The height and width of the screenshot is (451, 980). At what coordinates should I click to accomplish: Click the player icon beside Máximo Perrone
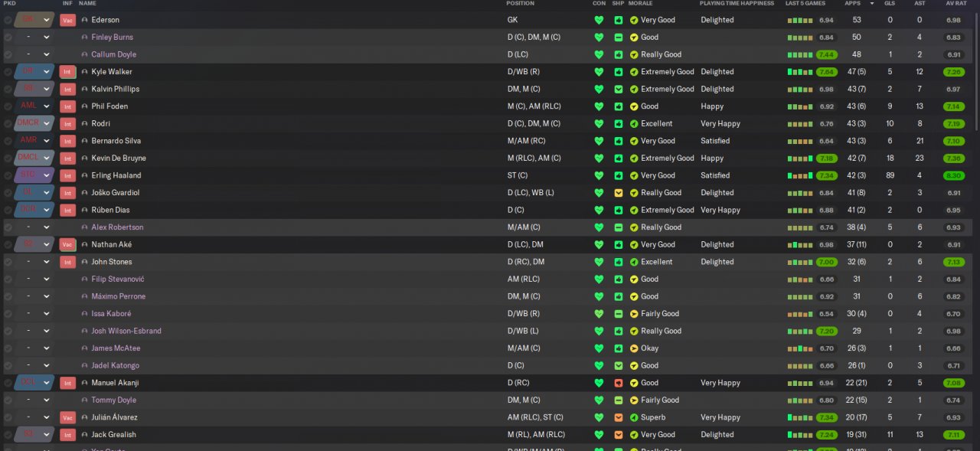coord(84,296)
